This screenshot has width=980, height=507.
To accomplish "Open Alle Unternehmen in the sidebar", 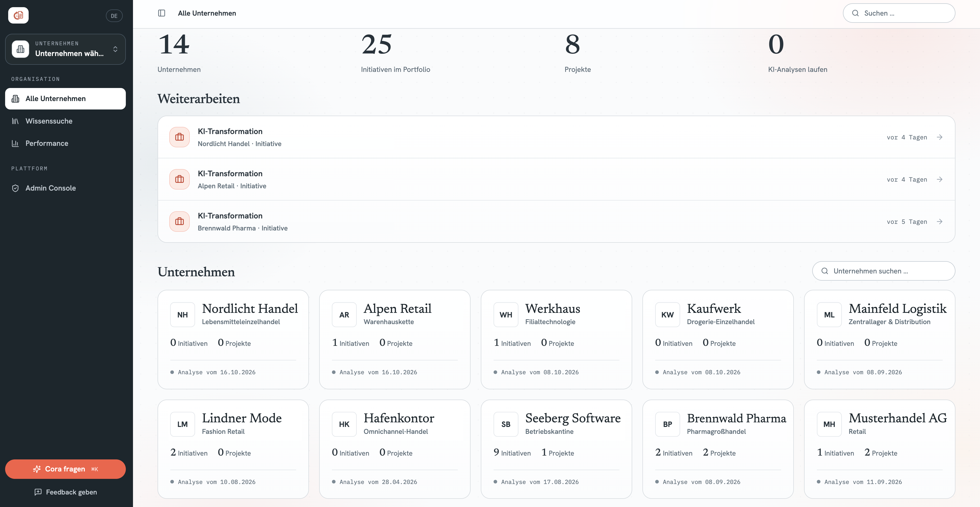I will pyautogui.click(x=65, y=98).
